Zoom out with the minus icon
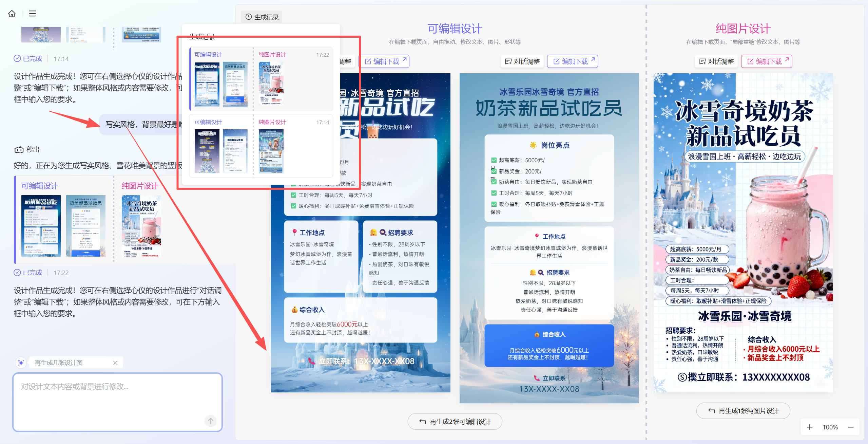The height and width of the screenshot is (444, 868). [x=851, y=427]
